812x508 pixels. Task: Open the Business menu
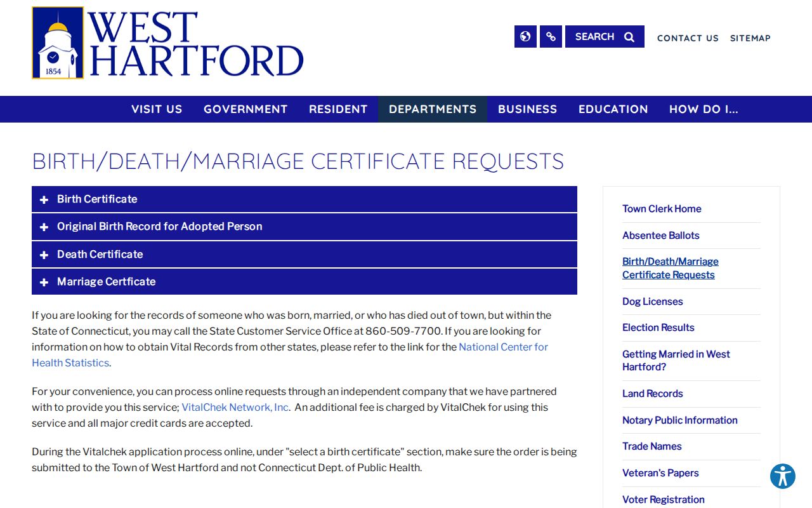[x=527, y=109]
